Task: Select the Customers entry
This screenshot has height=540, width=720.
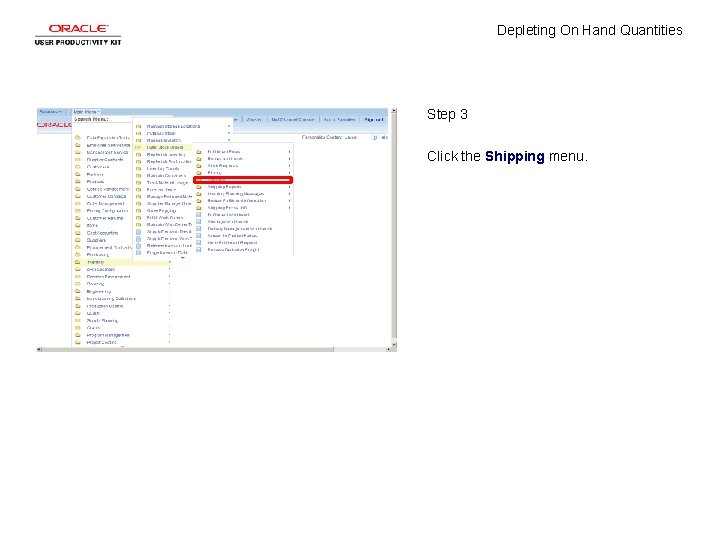Action: [98, 167]
